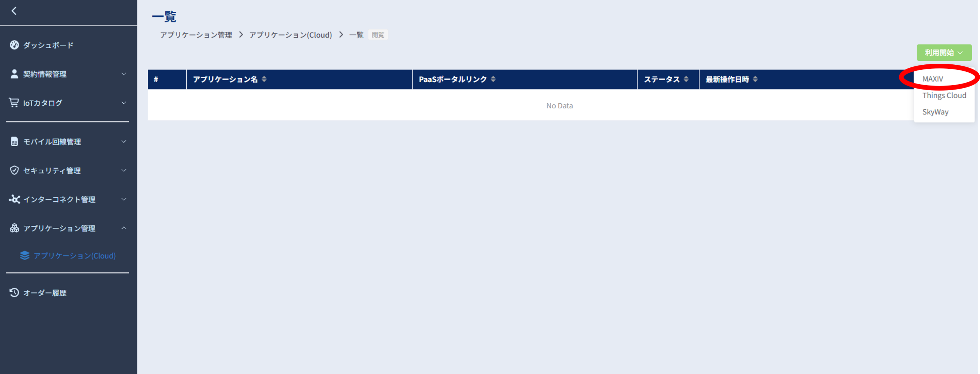The width and height of the screenshot is (980, 374).
Task: Toggle sorting on the 最新操作日時 column
Action: point(755,79)
